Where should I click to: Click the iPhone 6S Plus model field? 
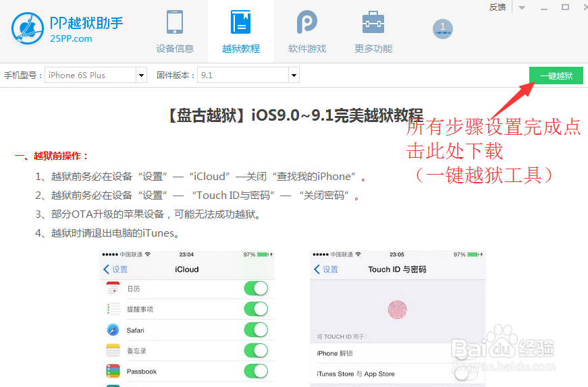tap(90, 75)
